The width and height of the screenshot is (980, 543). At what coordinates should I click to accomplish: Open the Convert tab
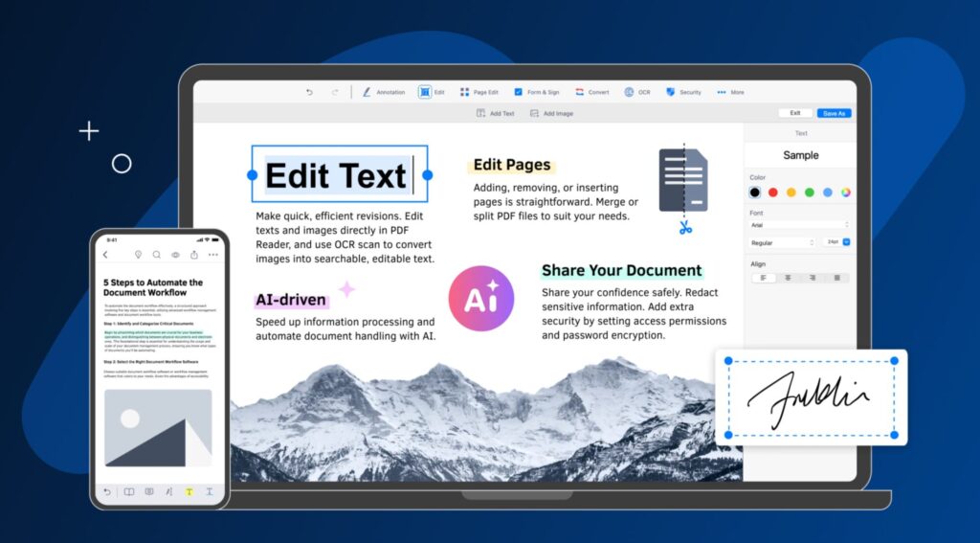[x=591, y=92]
